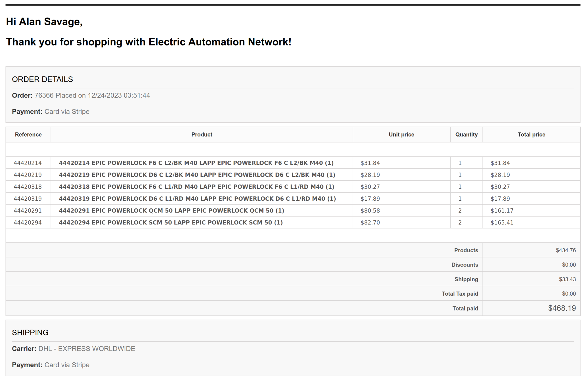Click 44420291 EPIC POWERLOCK QCM 50 product

pos(171,211)
